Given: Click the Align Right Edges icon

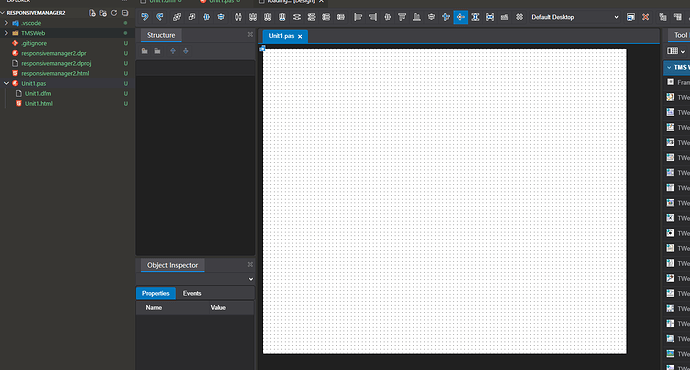Looking at the screenshot, I should (x=373, y=17).
